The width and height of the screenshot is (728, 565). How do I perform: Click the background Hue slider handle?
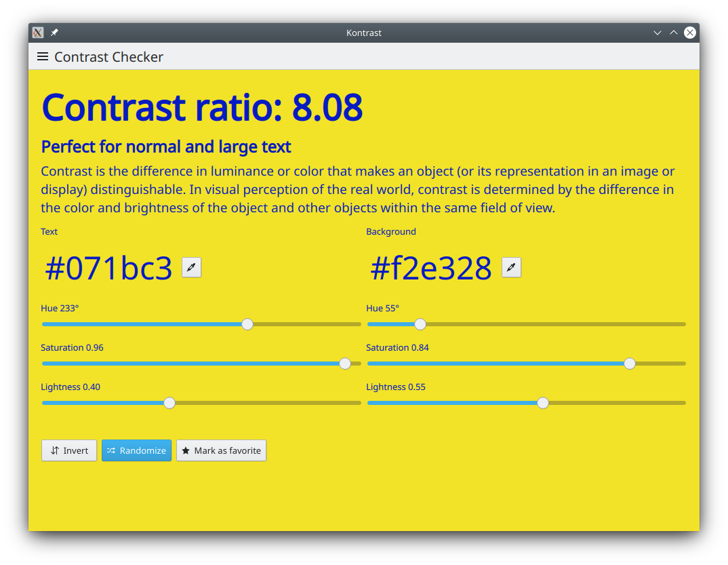420,324
